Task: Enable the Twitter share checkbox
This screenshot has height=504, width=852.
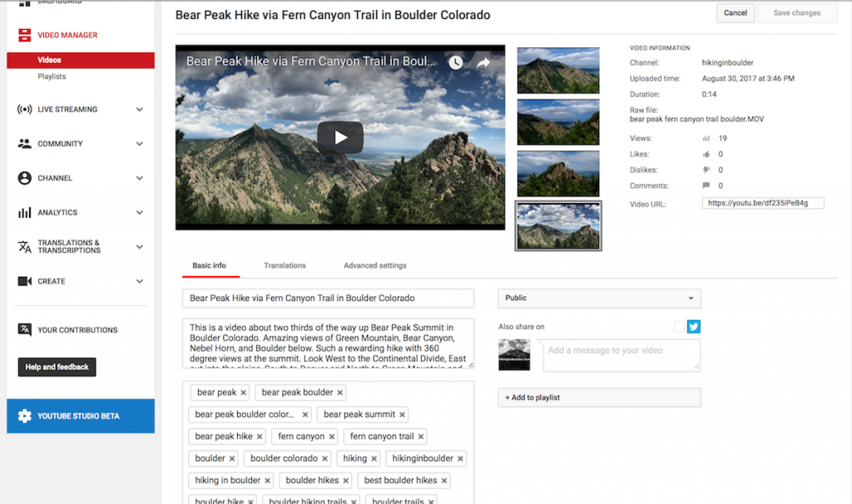Action: pyautogui.click(x=679, y=326)
